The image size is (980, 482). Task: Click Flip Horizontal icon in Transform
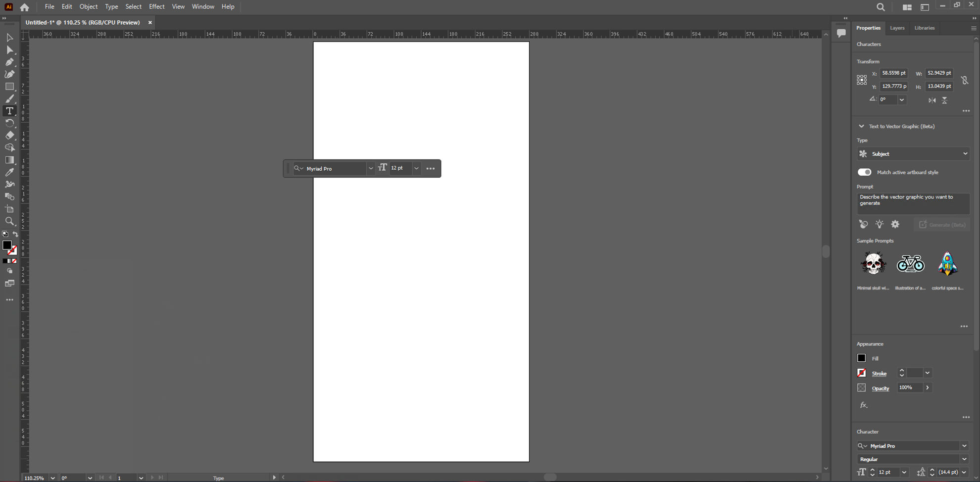click(932, 100)
